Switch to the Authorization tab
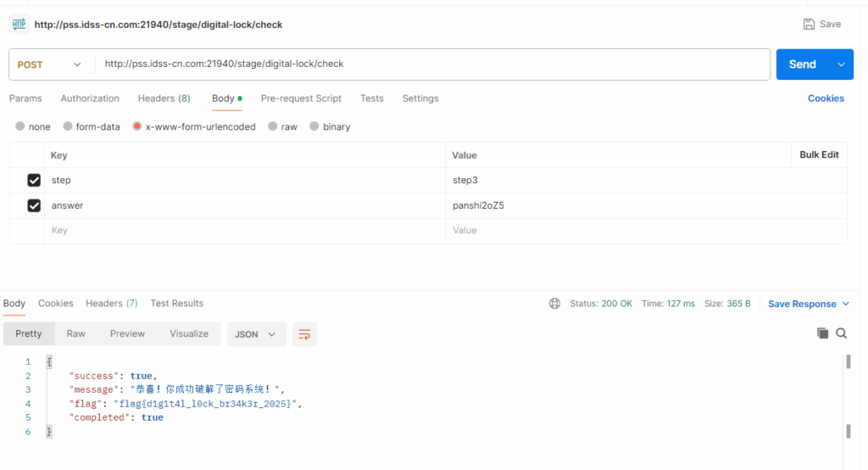This screenshot has height=470, width=868. [x=90, y=98]
